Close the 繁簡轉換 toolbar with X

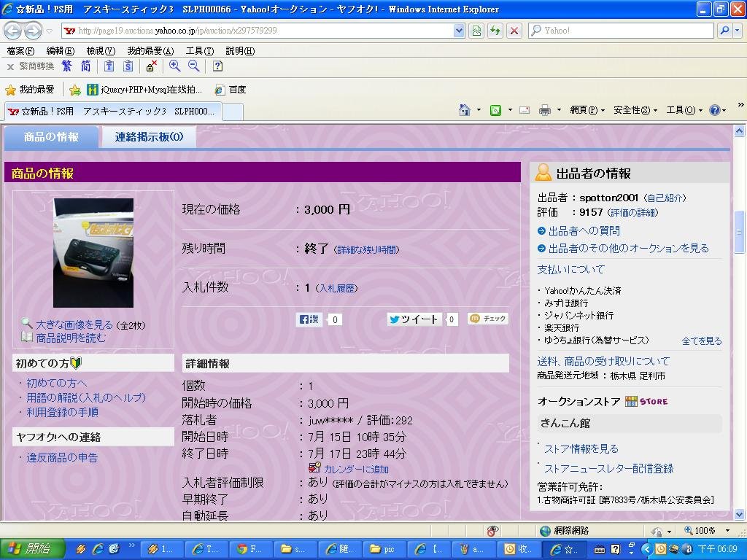coord(10,66)
